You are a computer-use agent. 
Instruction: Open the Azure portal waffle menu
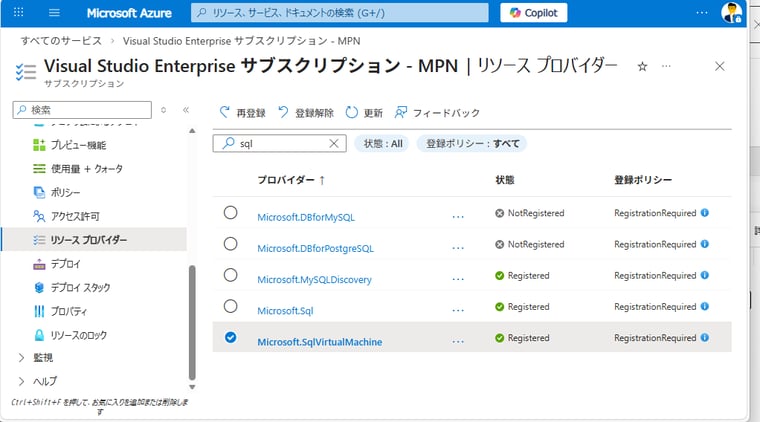click(x=18, y=13)
